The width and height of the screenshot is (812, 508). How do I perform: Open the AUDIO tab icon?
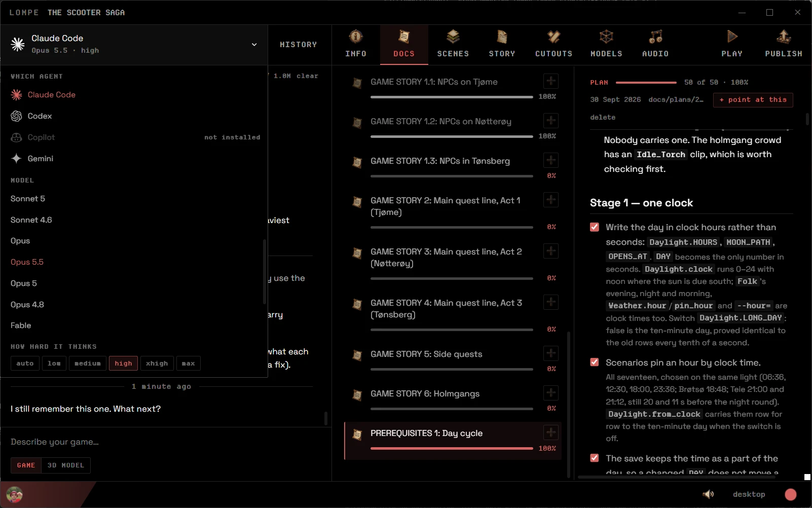tap(655, 37)
